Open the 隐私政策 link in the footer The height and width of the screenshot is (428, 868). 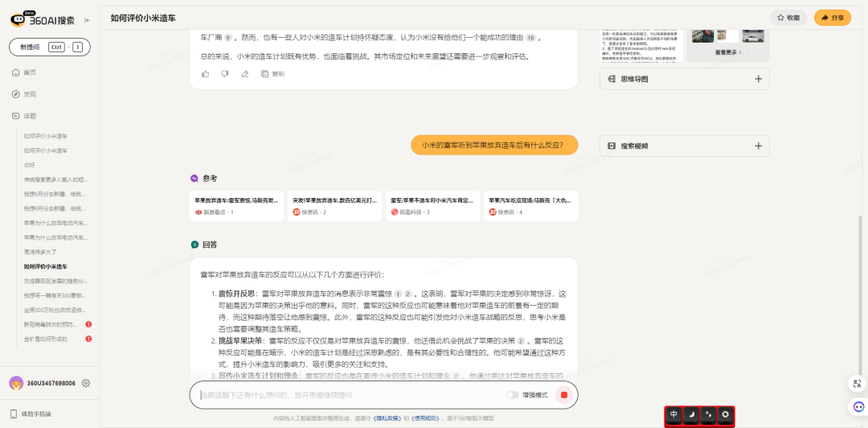click(390, 418)
